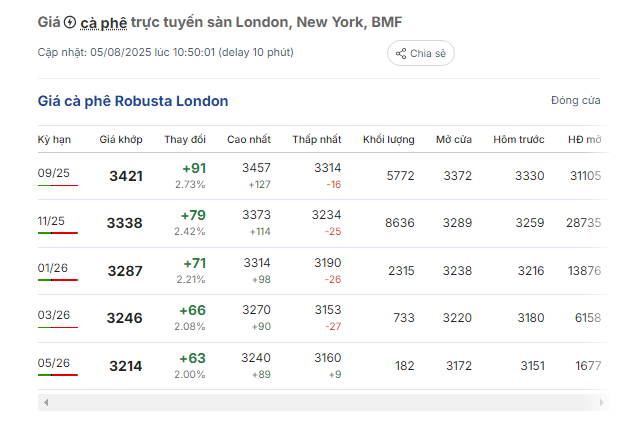Click the Kỳ hạn column header
This screenshot has width=642, height=426.
[x=54, y=140]
